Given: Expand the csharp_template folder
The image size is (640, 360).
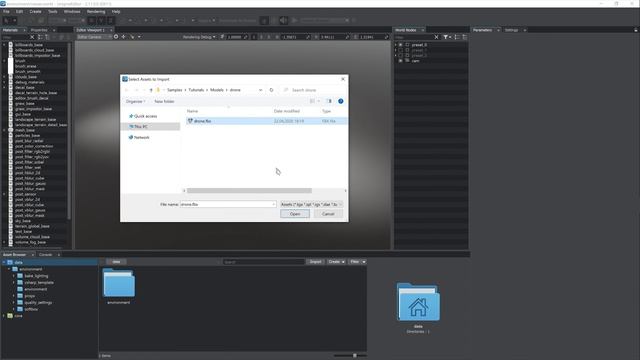Looking at the screenshot, I should pyautogui.click(x=14, y=282).
